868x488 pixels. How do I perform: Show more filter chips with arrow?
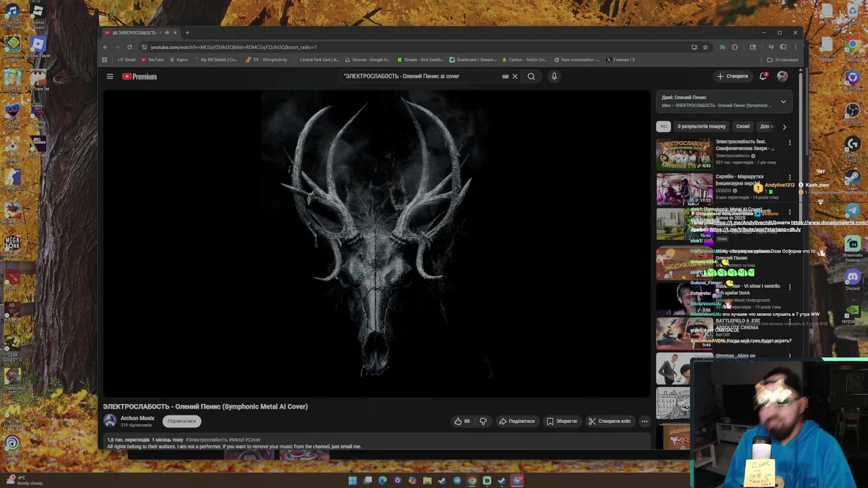point(785,127)
